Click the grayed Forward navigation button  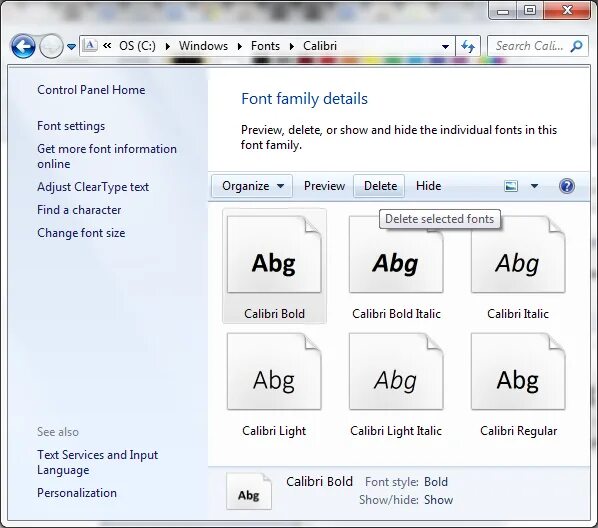tap(51, 46)
